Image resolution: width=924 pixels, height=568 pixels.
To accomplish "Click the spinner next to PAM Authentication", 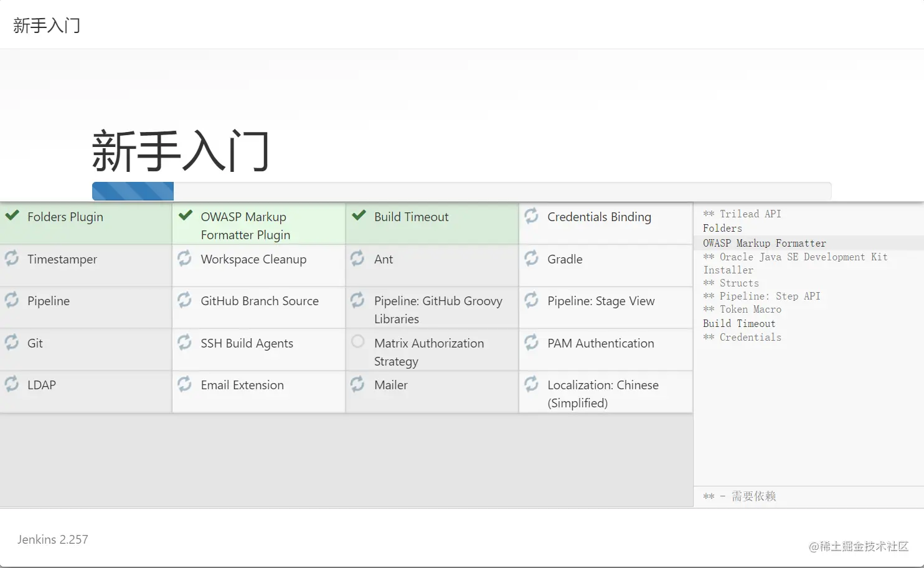I will click(531, 342).
